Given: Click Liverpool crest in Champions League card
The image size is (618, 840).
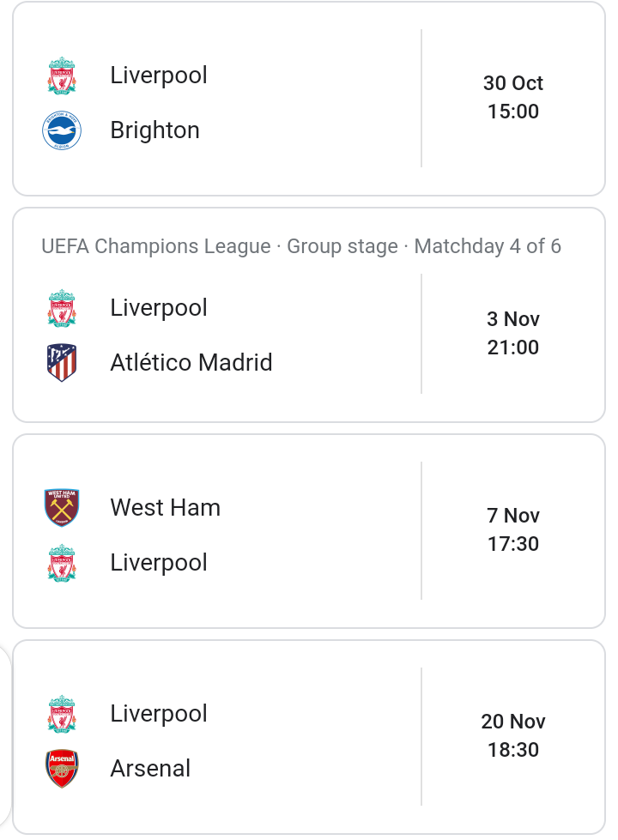Looking at the screenshot, I should click(62, 308).
